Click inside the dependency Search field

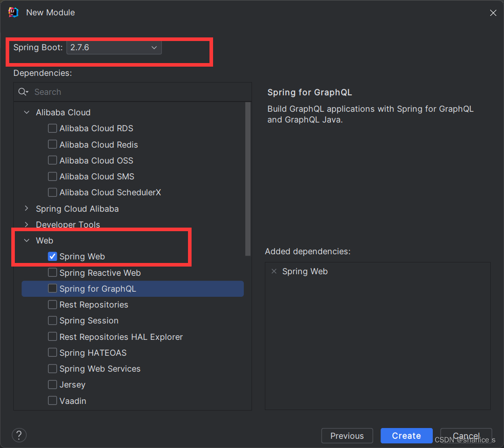pyautogui.click(x=102, y=92)
